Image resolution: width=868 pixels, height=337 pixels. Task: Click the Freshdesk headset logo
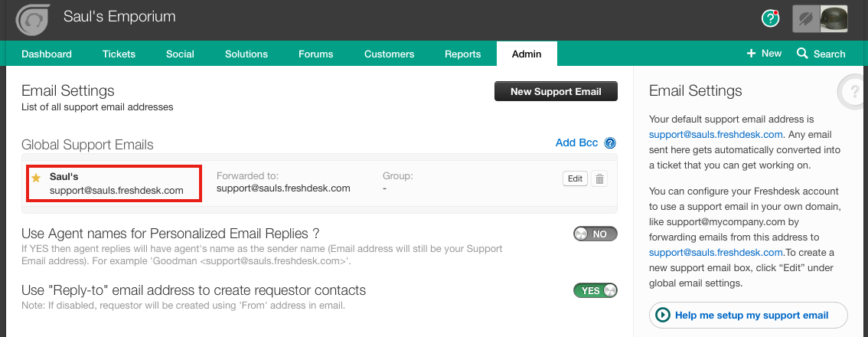tap(33, 19)
